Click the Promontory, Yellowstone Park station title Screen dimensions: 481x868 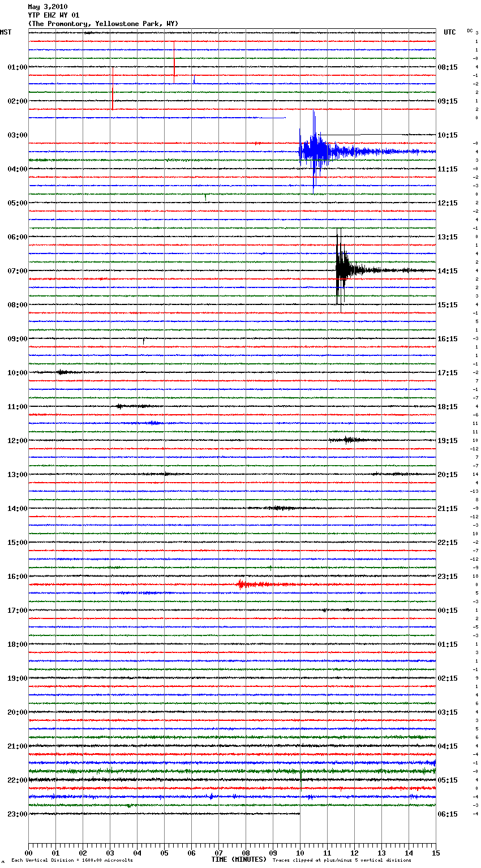click(x=103, y=24)
